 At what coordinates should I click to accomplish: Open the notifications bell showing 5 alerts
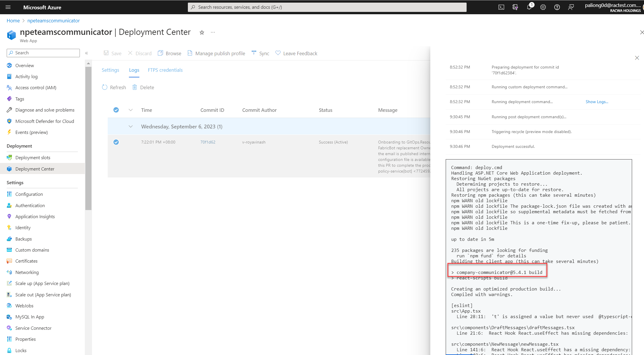tap(529, 7)
